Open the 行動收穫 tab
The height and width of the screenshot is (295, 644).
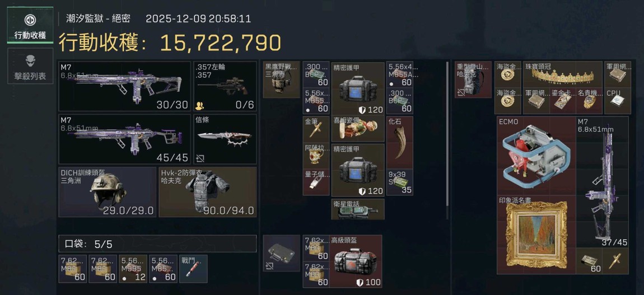[30, 25]
